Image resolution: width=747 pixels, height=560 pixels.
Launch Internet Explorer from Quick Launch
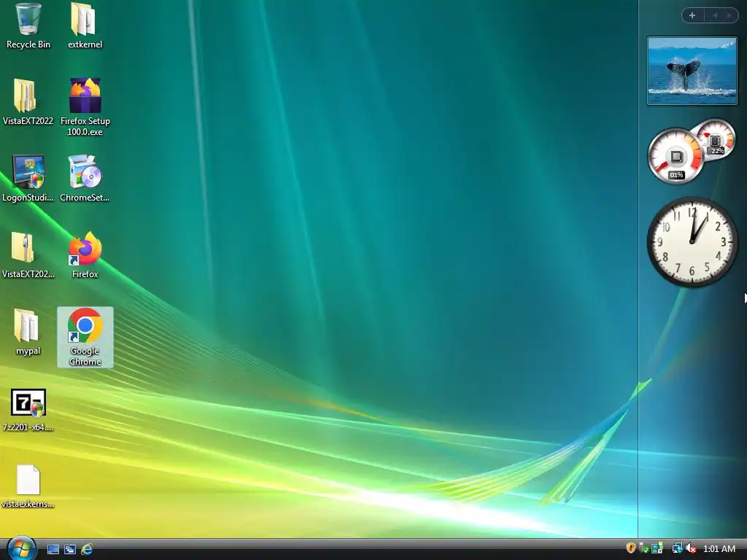pos(87,550)
